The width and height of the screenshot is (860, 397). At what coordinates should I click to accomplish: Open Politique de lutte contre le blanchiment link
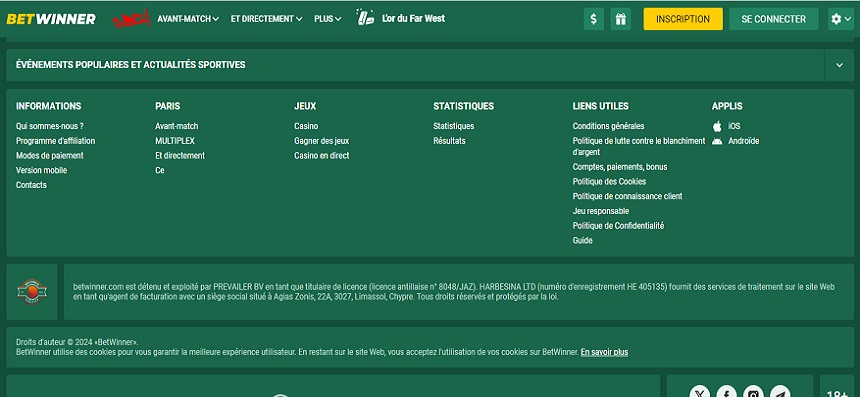[x=639, y=146]
